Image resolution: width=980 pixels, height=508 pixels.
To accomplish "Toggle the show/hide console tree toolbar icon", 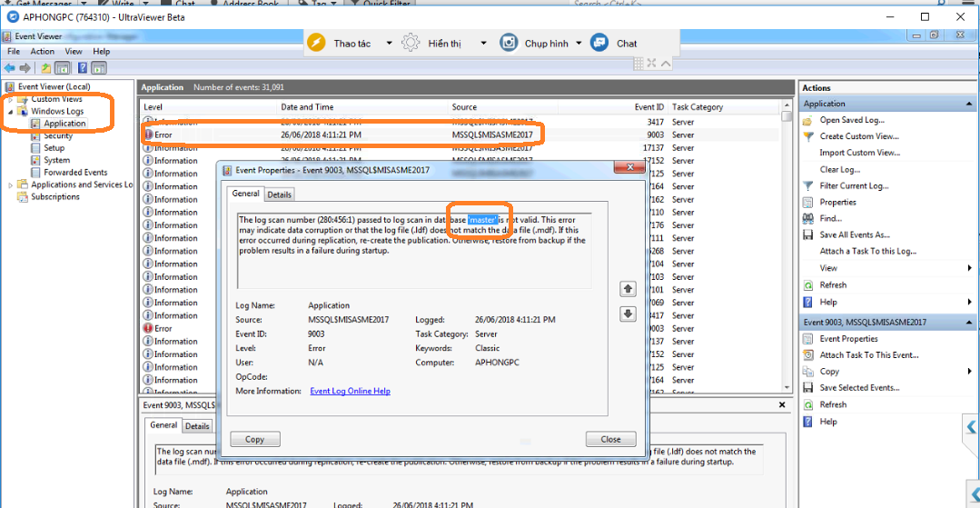I will click(x=62, y=67).
